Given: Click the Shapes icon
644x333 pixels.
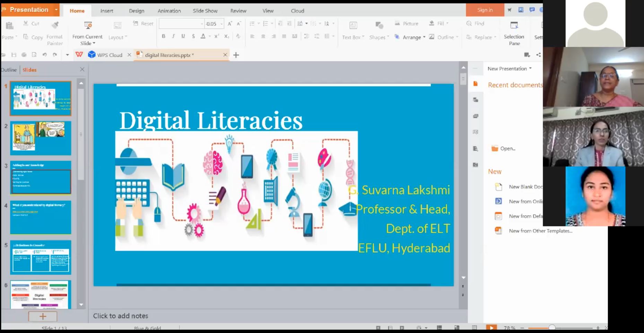Looking at the screenshot, I should (x=379, y=25).
